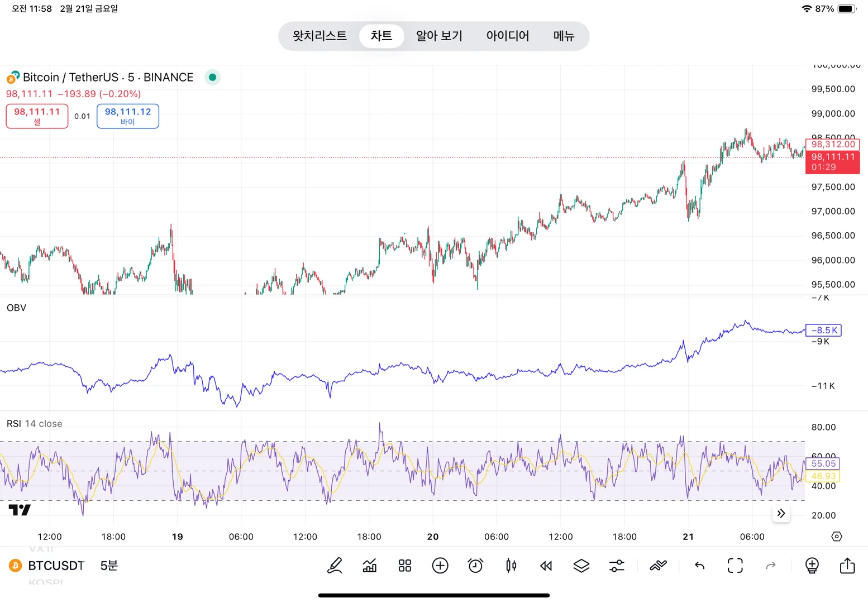Open the indicators chart icon
The image size is (868, 603).
coord(370,566)
